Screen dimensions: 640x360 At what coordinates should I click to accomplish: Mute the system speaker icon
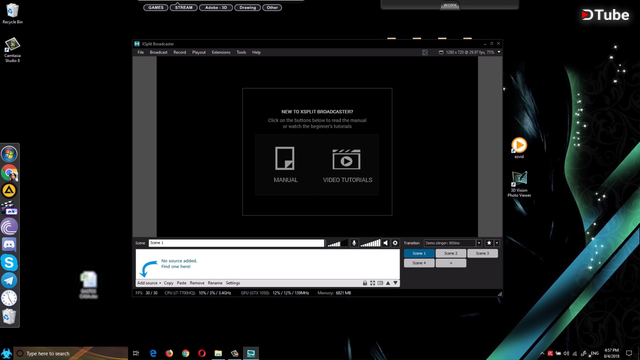385,243
